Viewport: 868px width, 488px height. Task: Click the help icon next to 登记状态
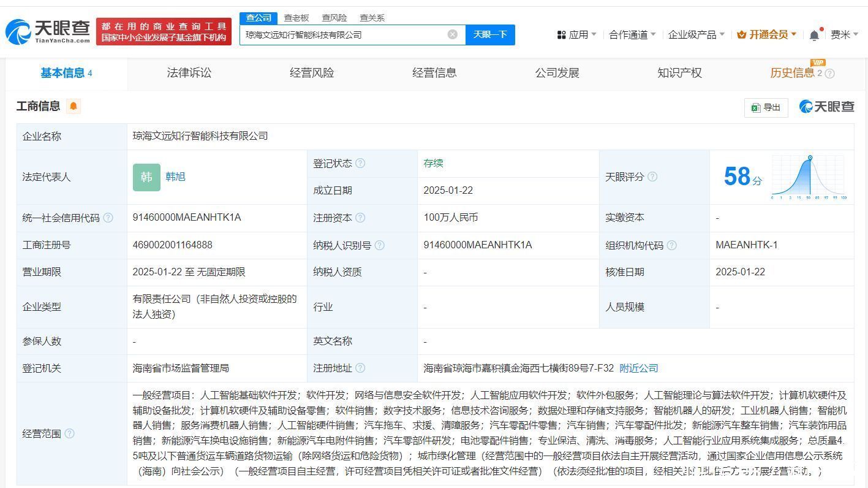(360, 163)
